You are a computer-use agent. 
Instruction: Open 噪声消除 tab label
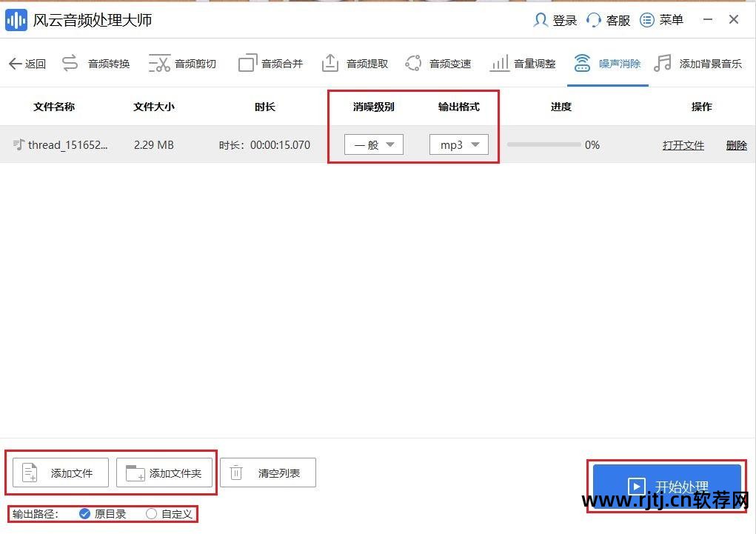click(x=620, y=64)
